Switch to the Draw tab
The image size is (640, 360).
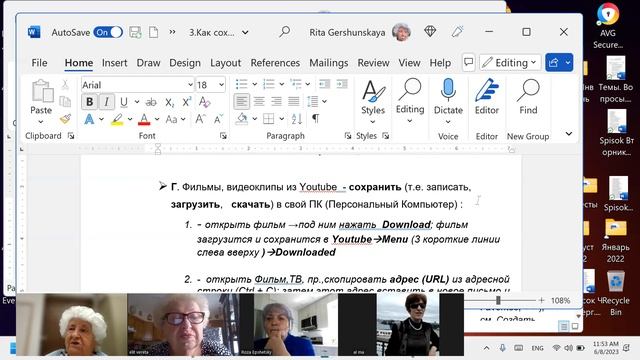[x=148, y=63]
